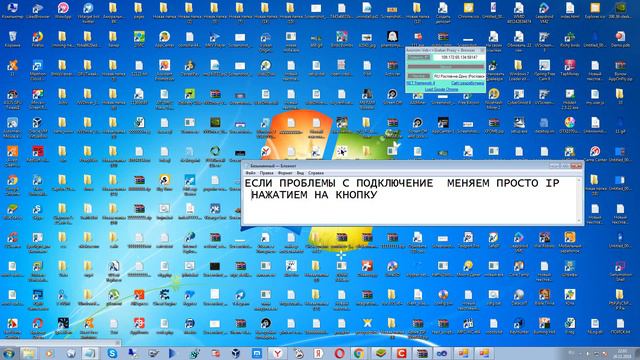Viewport: 640px width, 360px height.
Task: Open Формат menu in Notepad
Action: [285, 173]
